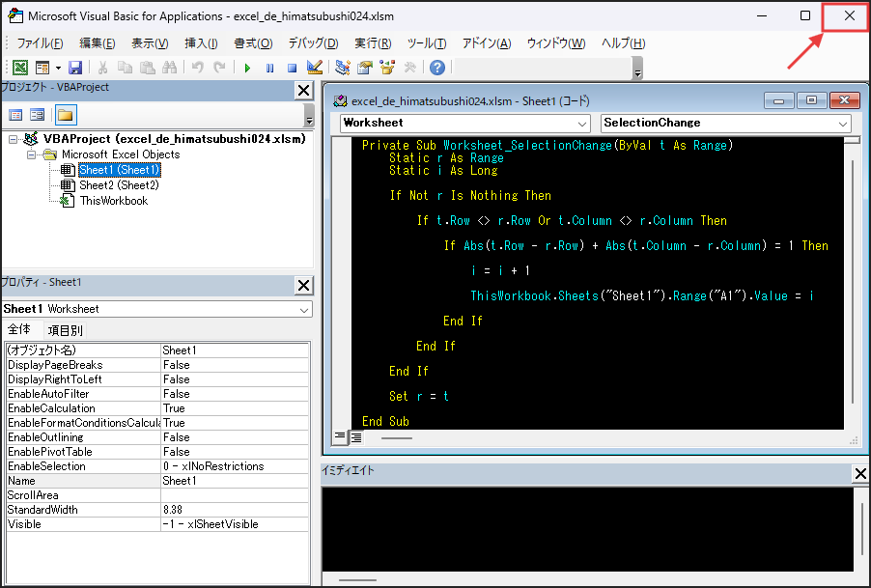This screenshot has height=588, width=871.
Task: Open Project Explorer toolbar icon
Action: point(343,68)
